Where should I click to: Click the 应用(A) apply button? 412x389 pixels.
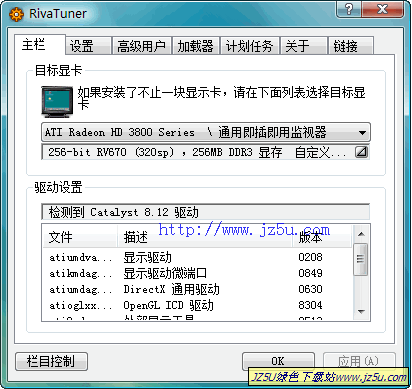[x=359, y=361]
